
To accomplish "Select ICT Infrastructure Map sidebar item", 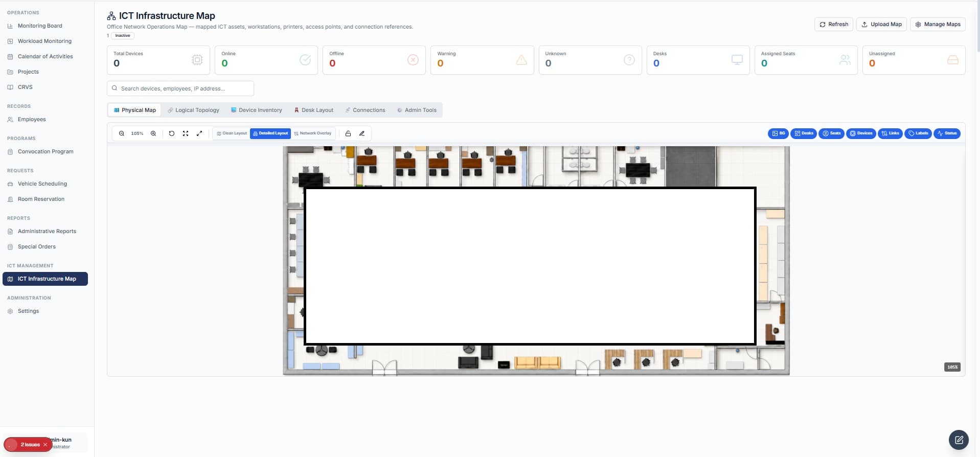I will [45, 279].
